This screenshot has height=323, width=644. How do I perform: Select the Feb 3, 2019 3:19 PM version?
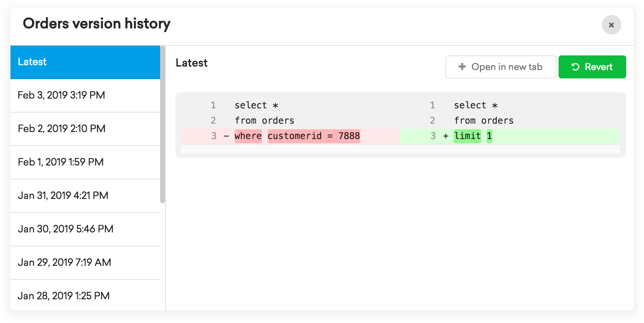pyautogui.click(x=85, y=95)
